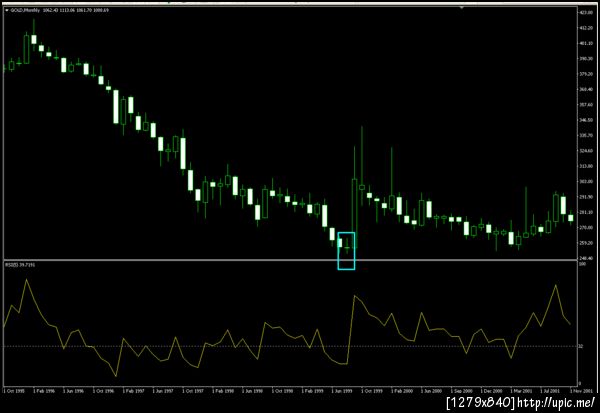Click the 259.20 price scale label
The width and height of the screenshot is (600, 413).
(x=586, y=243)
